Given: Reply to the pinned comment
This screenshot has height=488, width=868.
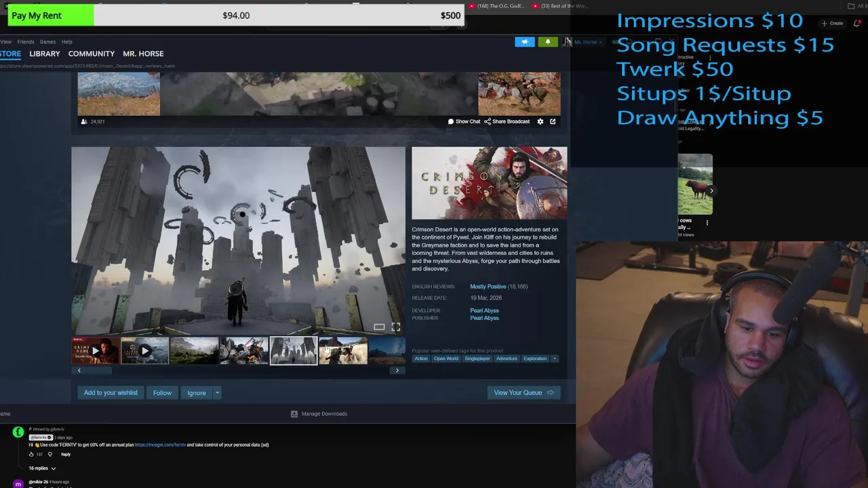Looking at the screenshot, I should pos(66,454).
